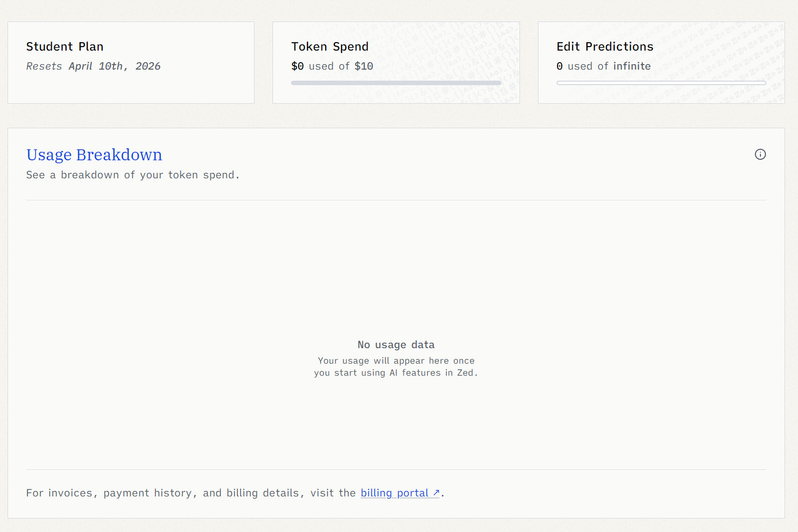
Task: Click the See a breakdown of your token spend text
Action: pyautogui.click(x=133, y=175)
